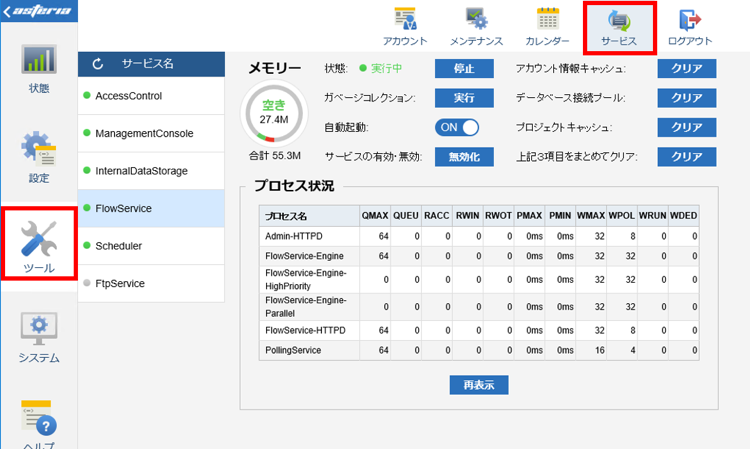
Task: Click the PMIN column header
Action: coord(560,216)
